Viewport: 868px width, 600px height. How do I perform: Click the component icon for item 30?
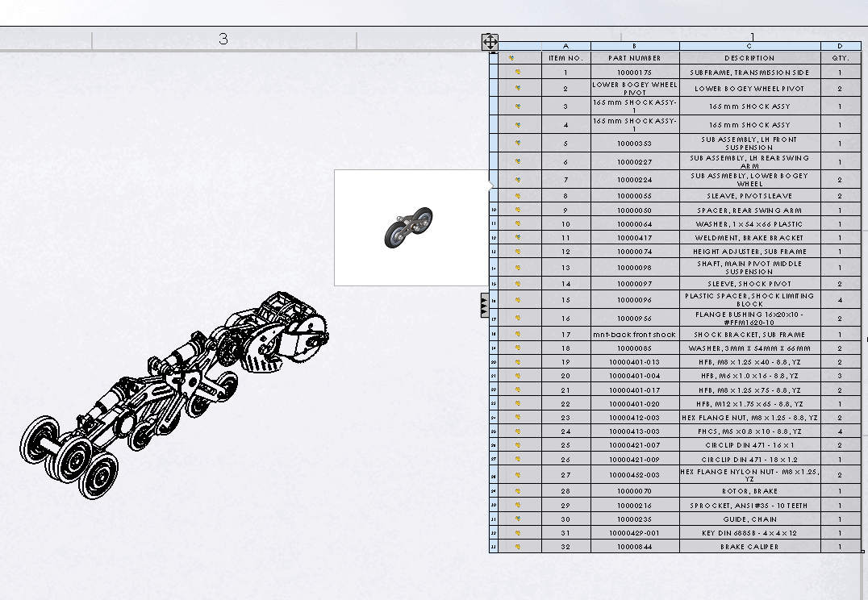point(518,519)
